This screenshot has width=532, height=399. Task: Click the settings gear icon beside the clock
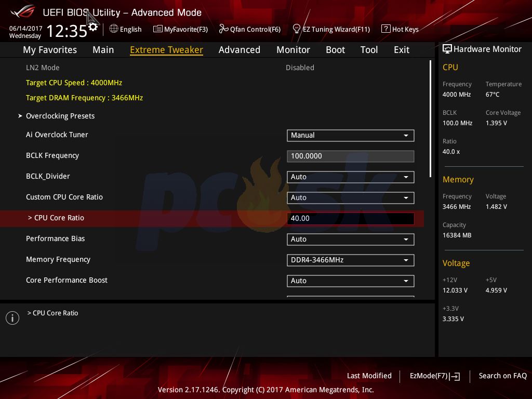click(93, 27)
